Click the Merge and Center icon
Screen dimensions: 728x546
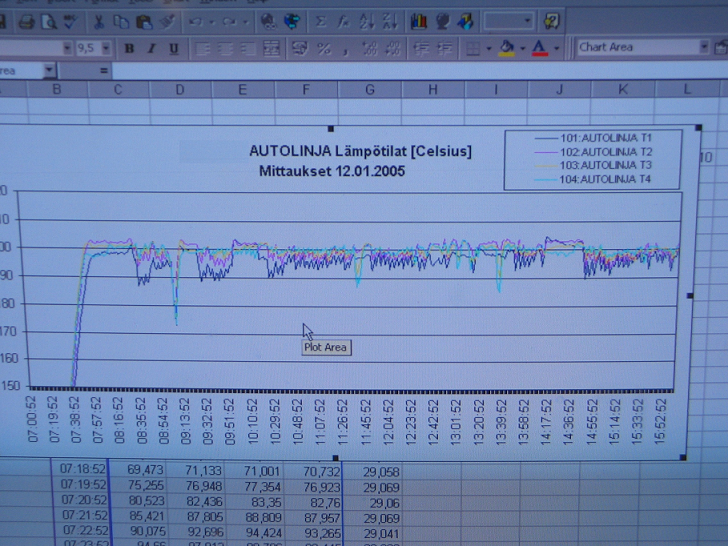pos(272,48)
